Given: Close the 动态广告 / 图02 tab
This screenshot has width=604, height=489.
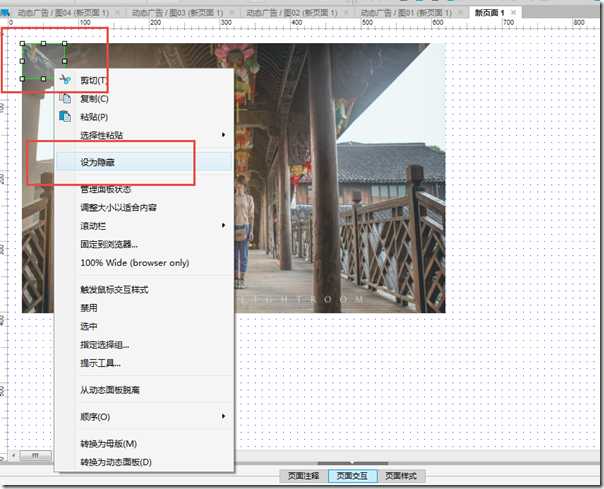Looking at the screenshot, I should coord(346,13).
